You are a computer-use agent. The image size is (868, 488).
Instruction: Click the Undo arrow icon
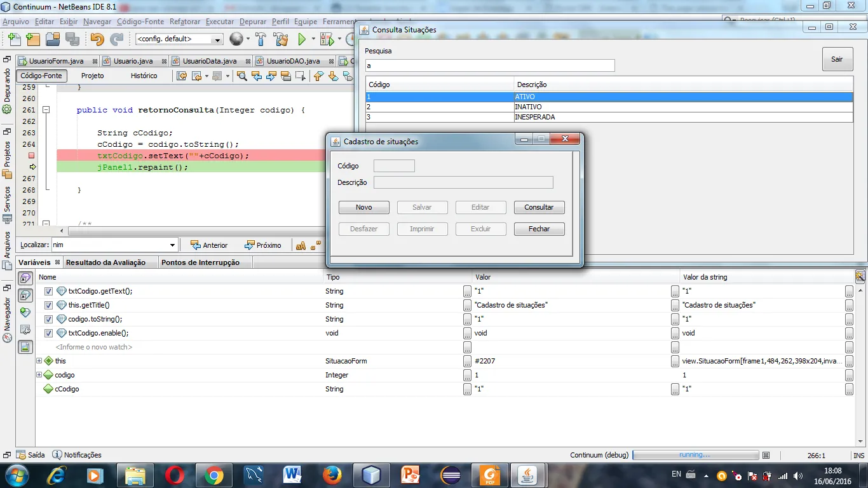97,39
